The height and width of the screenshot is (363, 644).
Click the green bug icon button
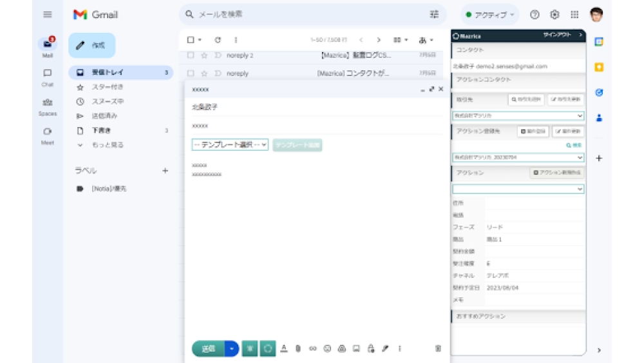pyautogui.click(x=250, y=349)
